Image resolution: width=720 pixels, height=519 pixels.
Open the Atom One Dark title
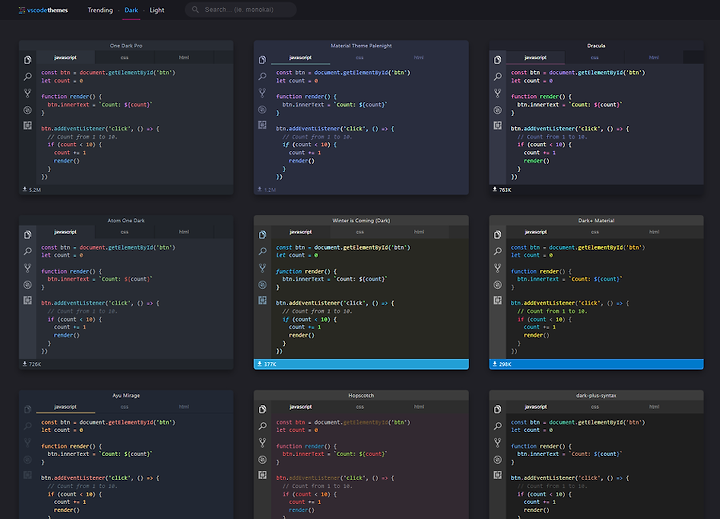(x=126, y=220)
